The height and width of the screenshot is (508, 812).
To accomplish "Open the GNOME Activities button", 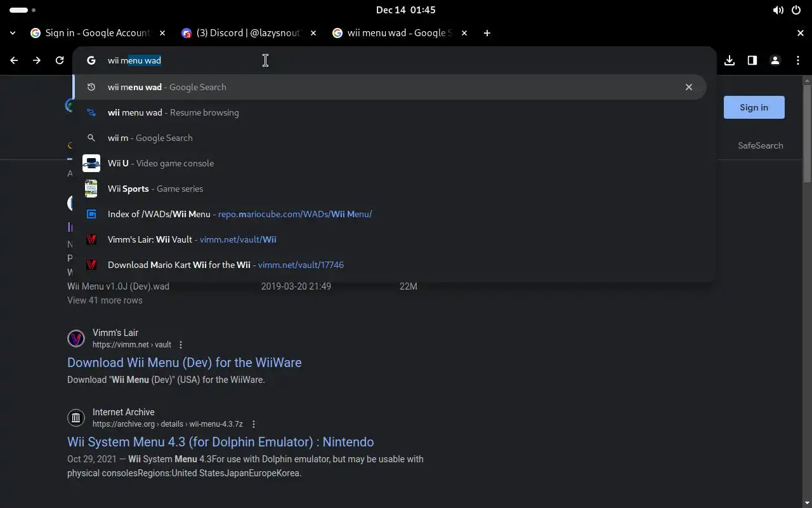I will tap(23, 10).
